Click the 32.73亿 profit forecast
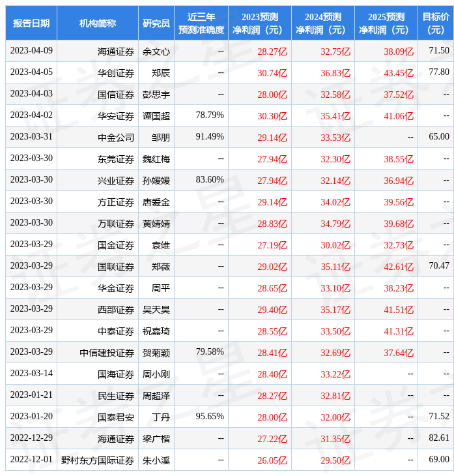Screen dimensions: 454x476 coord(399,245)
